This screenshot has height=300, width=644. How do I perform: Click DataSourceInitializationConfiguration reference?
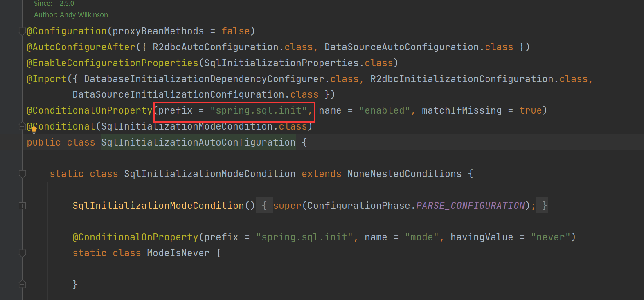[x=178, y=94]
